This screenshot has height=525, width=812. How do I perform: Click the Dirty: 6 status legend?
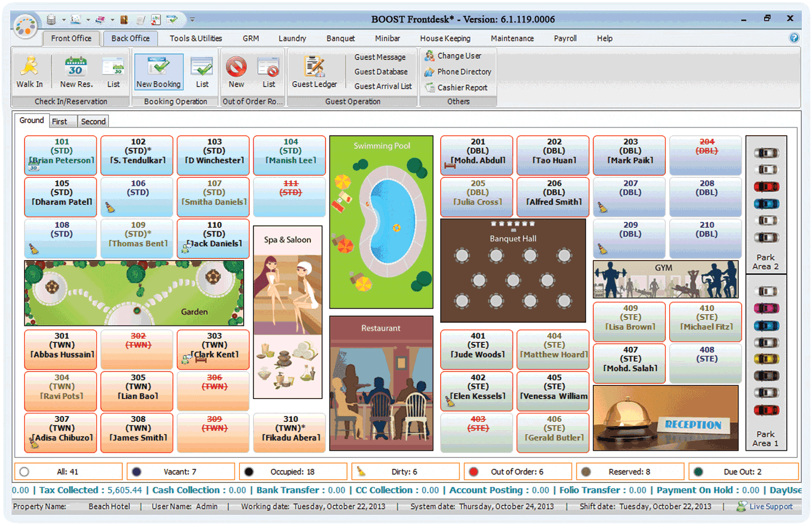pos(405,472)
